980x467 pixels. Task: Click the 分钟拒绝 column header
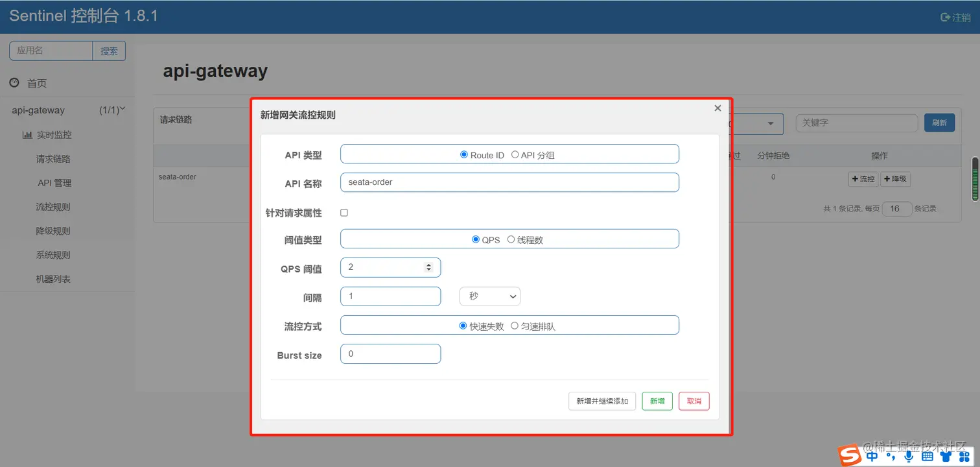[773, 156]
